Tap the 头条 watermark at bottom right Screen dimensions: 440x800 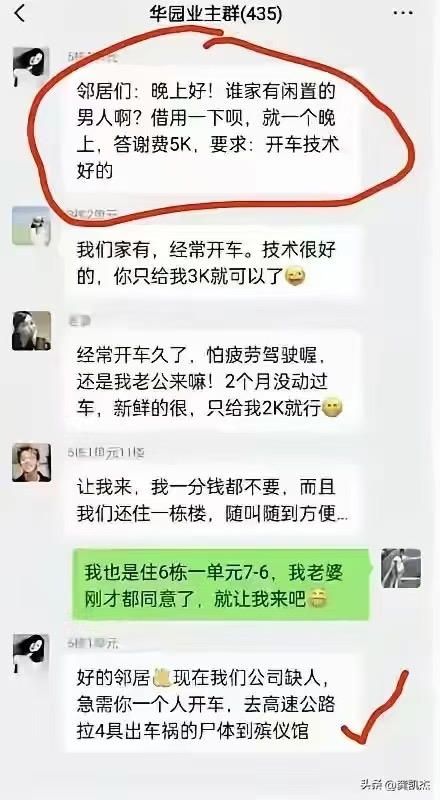tap(395, 784)
